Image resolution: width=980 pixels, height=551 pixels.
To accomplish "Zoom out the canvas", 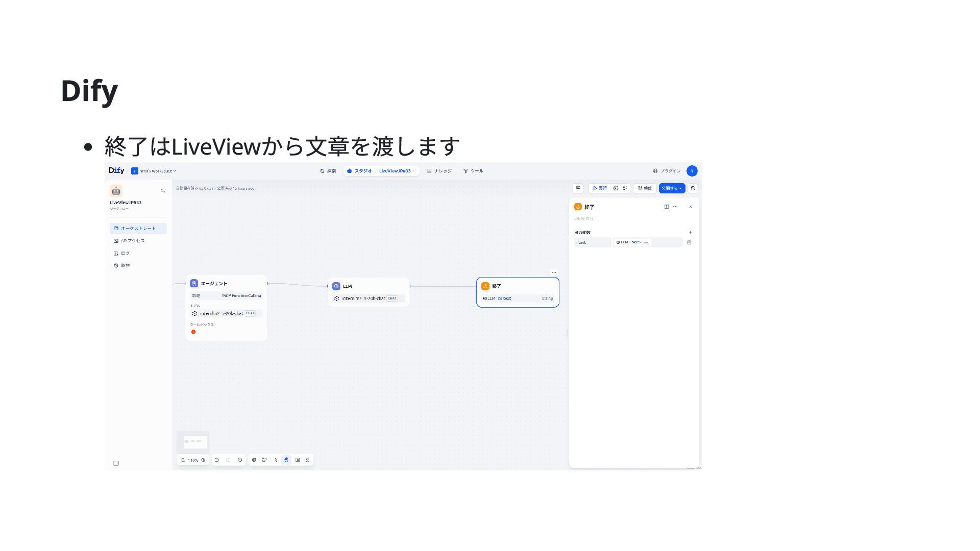I will tap(183, 460).
